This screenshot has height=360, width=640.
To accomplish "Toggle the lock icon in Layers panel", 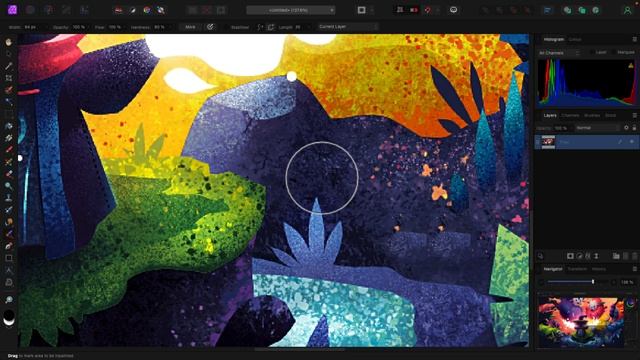I will [x=634, y=128].
